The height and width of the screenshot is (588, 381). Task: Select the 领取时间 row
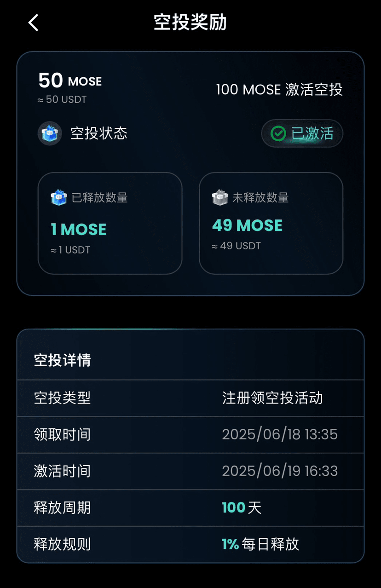pyautogui.click(x=190, y=435)
